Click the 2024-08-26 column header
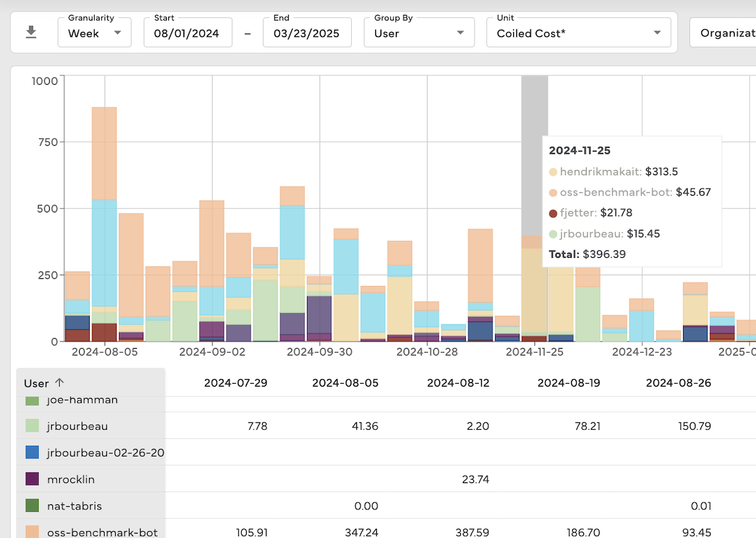Screen dimensions: 756x538 point(678,383)
